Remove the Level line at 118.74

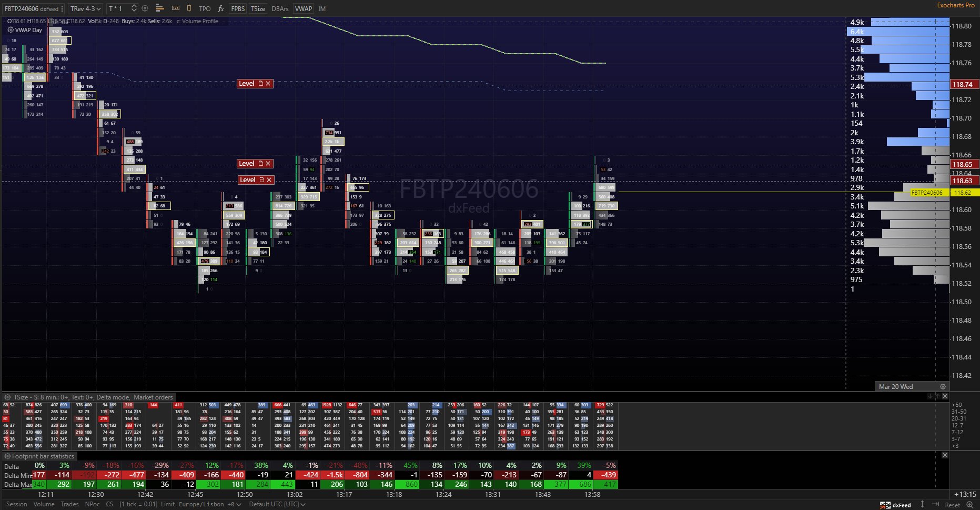268,84
